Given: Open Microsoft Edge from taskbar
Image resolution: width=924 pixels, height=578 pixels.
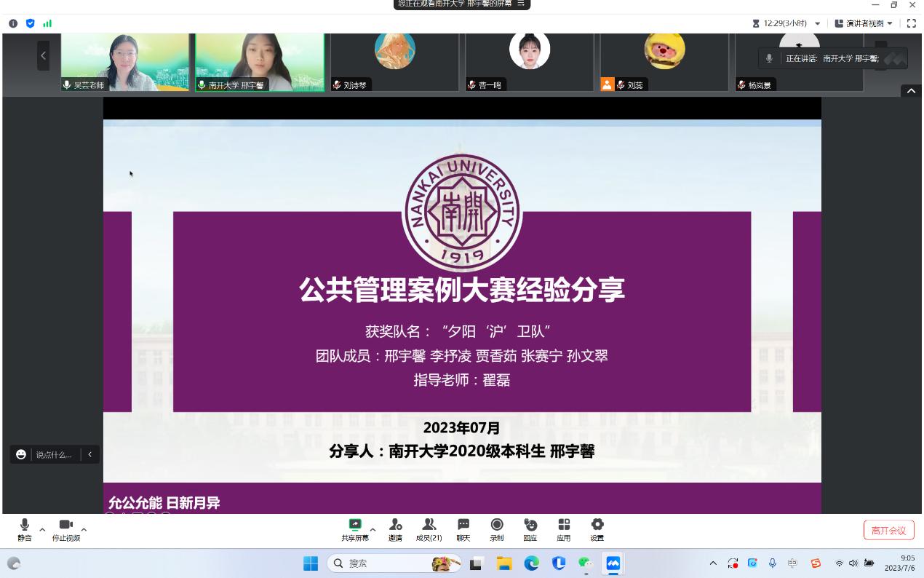Looking at the screenshot, I should [x=532, y=563].
